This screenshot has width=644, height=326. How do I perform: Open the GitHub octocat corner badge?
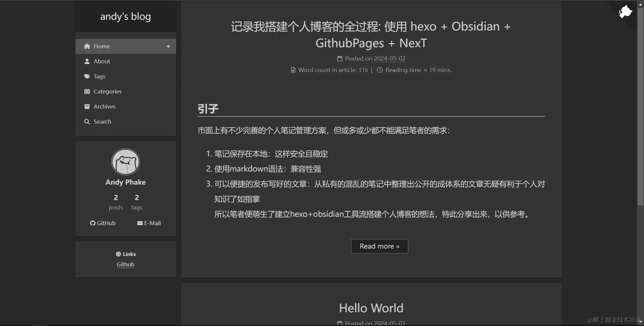point(625,12)
